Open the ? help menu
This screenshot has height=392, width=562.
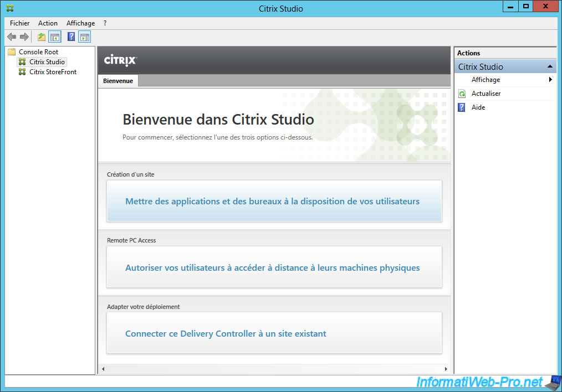point(105,23)
